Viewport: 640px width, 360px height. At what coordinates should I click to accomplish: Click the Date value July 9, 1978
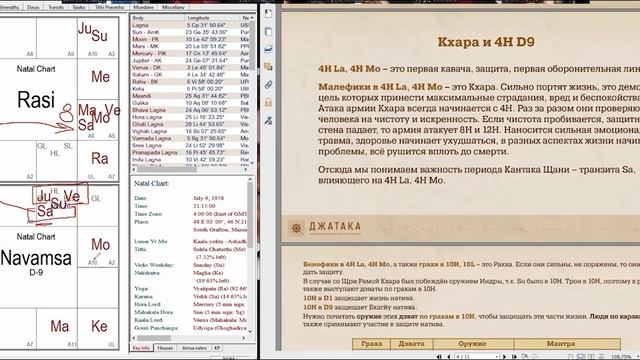click(x=208, y=198)
